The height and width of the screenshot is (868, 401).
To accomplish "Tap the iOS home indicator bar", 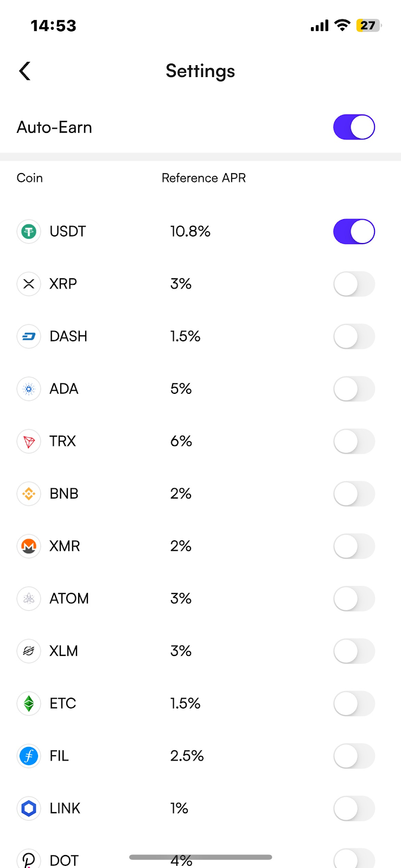I will [200, 857].
